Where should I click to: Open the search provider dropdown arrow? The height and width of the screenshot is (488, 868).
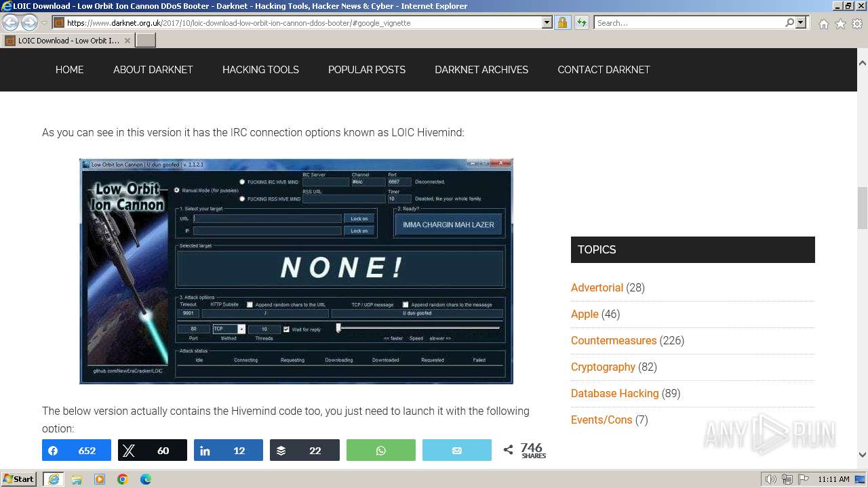[802, 22]
